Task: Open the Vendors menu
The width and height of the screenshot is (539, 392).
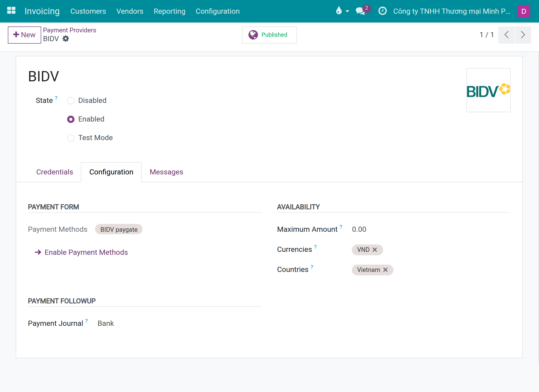Action: [130, 11]
